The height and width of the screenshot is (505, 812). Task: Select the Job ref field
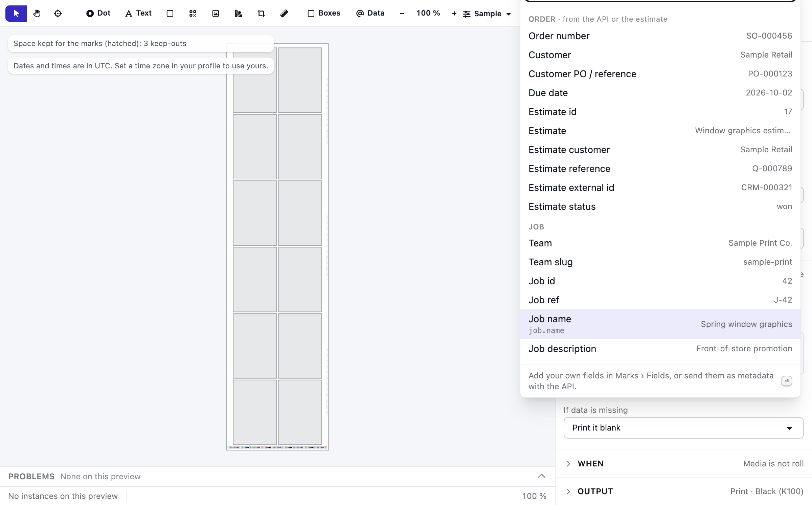coord(660,300)
